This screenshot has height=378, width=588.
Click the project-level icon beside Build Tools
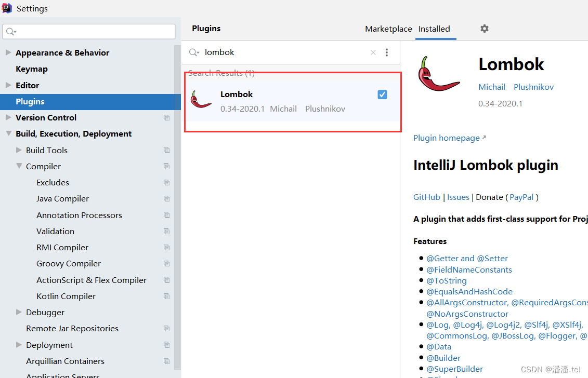(x=166, y=150)
